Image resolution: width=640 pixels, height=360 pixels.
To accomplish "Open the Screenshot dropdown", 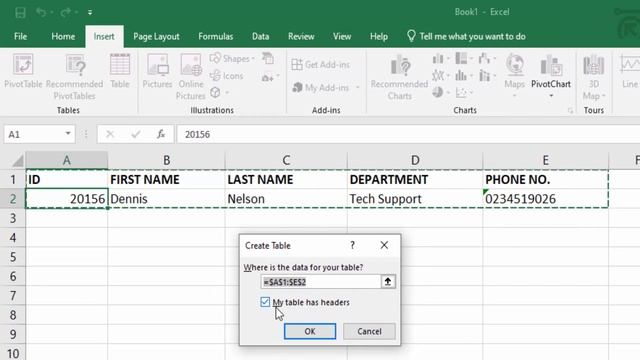I will click(x=271, y=77).
